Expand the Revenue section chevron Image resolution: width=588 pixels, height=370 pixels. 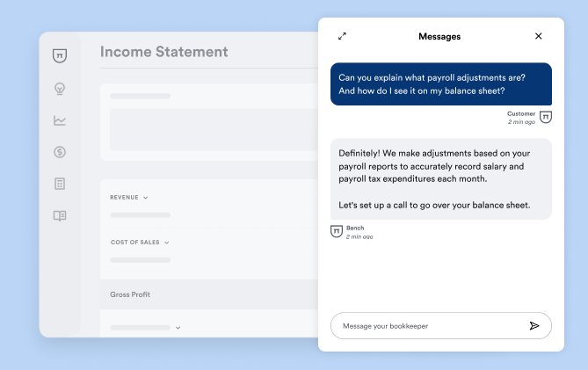tap(146, 198)
